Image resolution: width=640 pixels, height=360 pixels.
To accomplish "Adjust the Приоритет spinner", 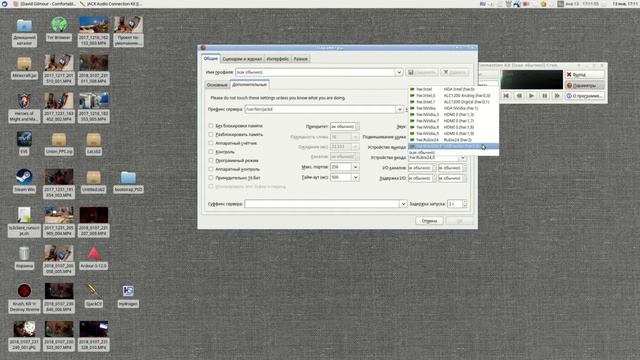I will point(358,127).
